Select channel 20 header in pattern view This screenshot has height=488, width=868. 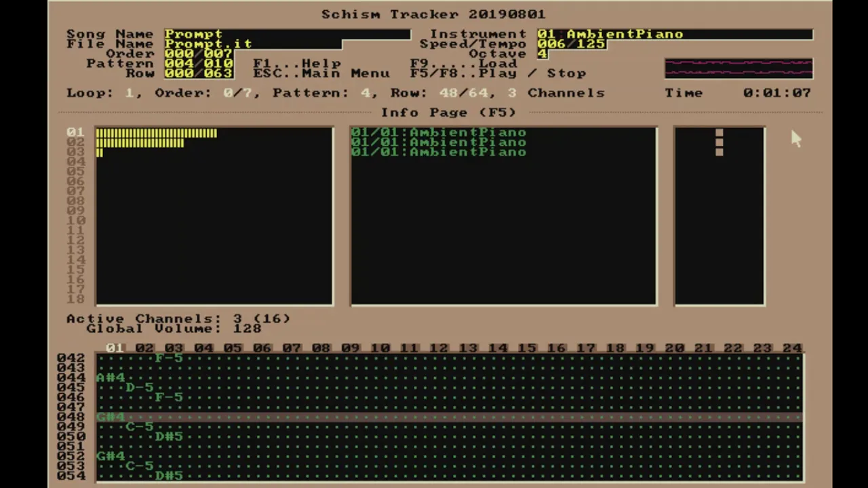pos(674,348)
